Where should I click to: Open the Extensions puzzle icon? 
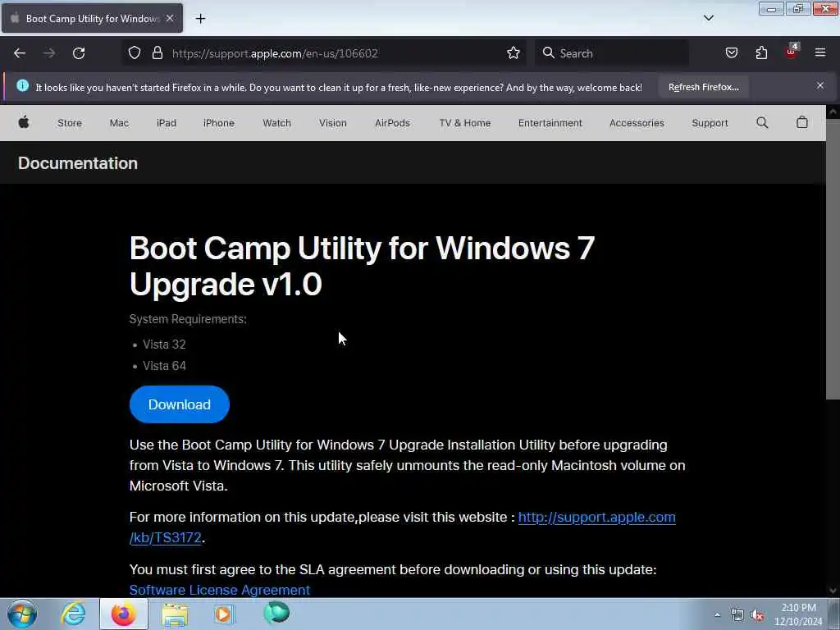click(x=761, y=52)
